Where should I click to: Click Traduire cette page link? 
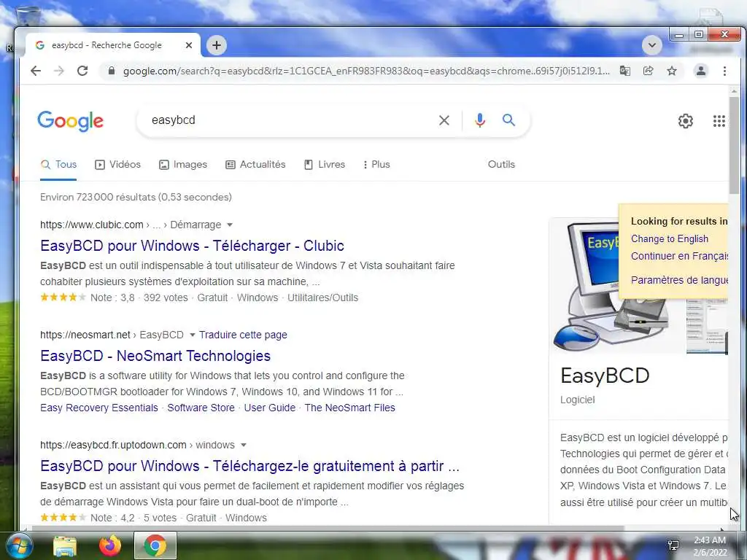pyautogui.click(x=243, y=335)
